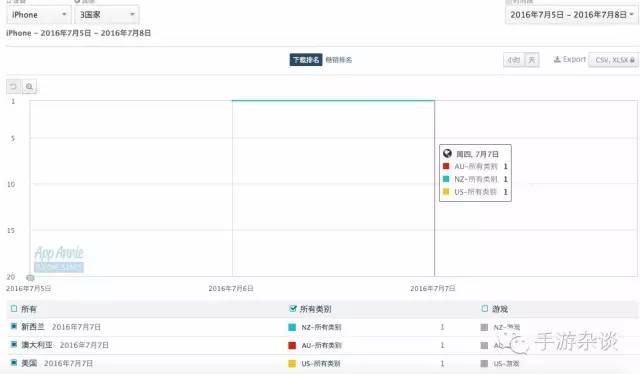Image resolution: width=640 pixels, height=374 pixels.
Task: Click the teal rank line at top of chart
Action: coord(333,100)
